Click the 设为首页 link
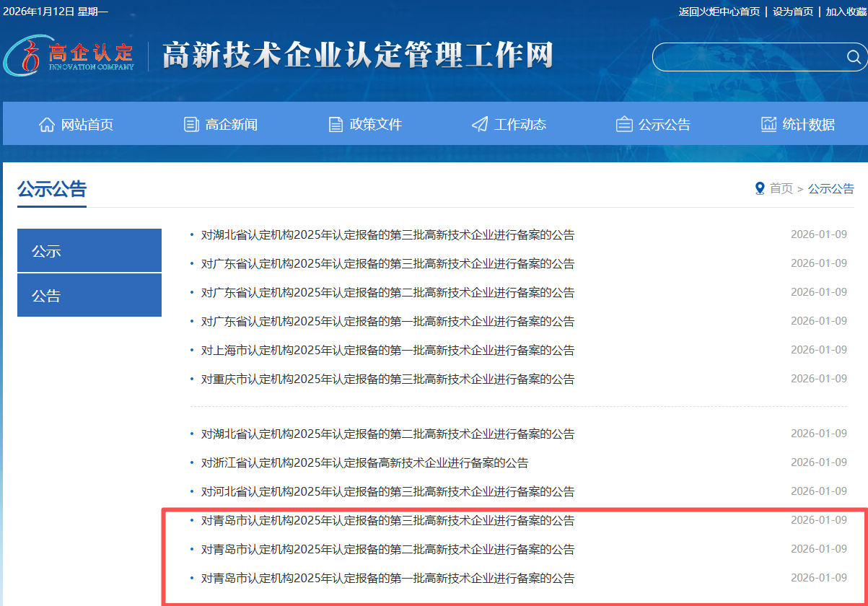The width and height of the screenshot is (868, 606). 792,12
